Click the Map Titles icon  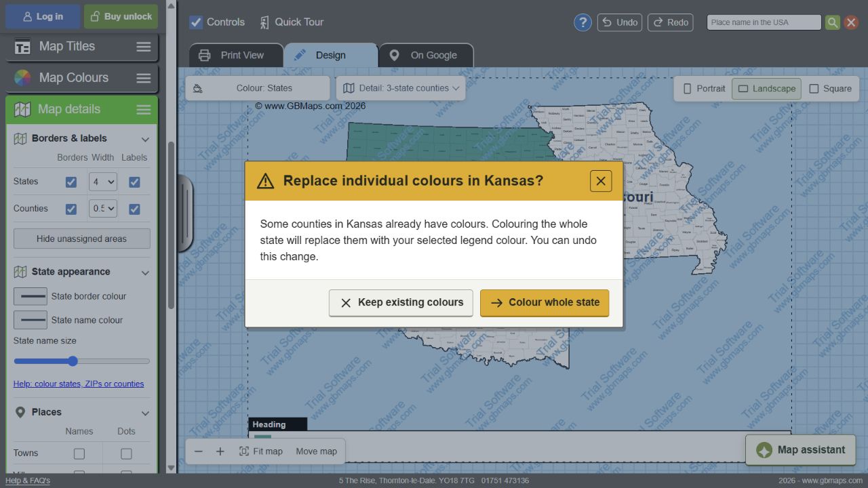pyautogui.click(x=22, y=47)
